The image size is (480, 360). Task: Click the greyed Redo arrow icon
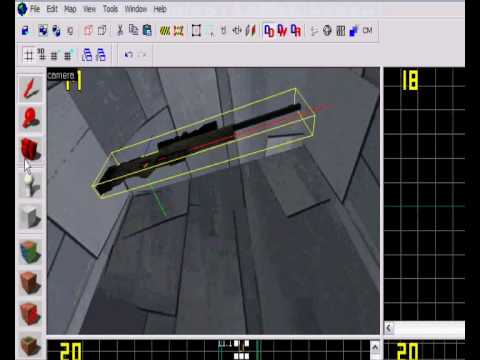pyautogui.click(x=142, y=54)
